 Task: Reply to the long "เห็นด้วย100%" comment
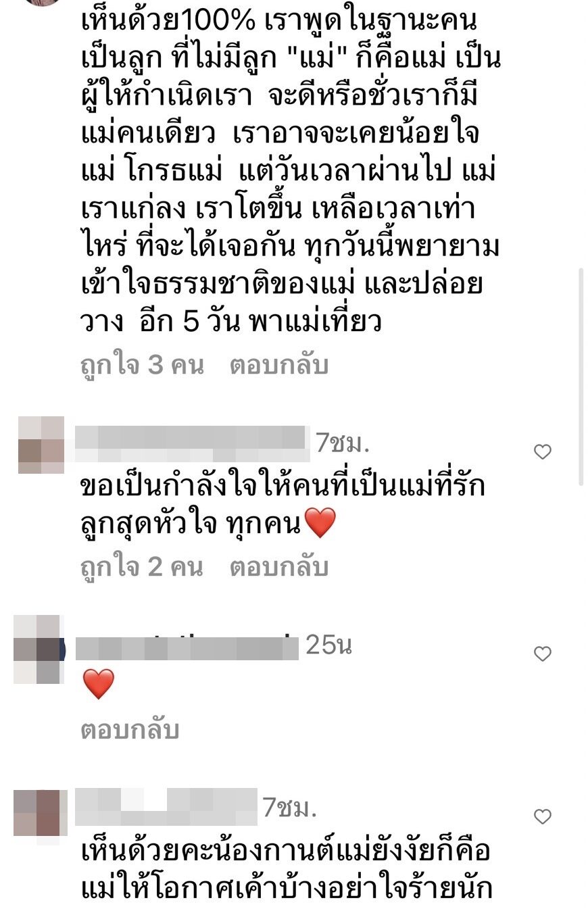[278, 366]
